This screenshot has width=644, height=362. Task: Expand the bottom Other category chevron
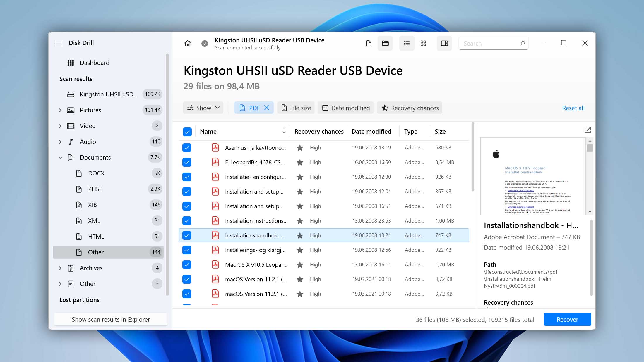[60, 284]
